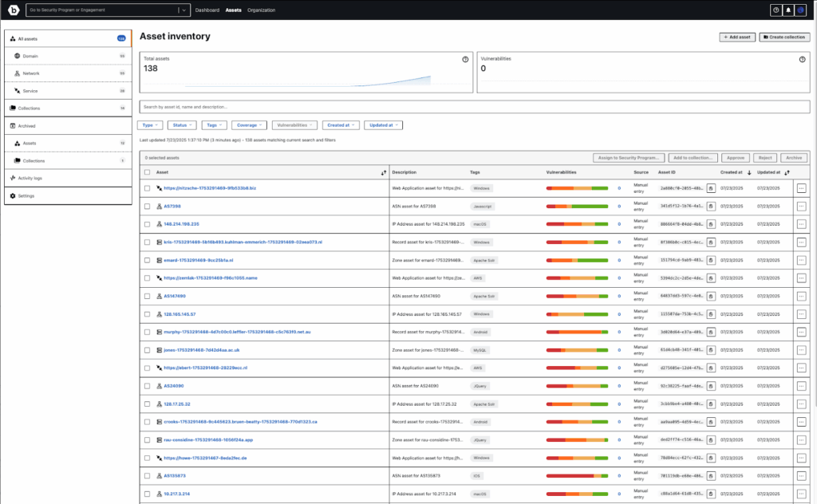Open the notifications bell icon
This screenshot has width=817, height=504.
[789, 10]
